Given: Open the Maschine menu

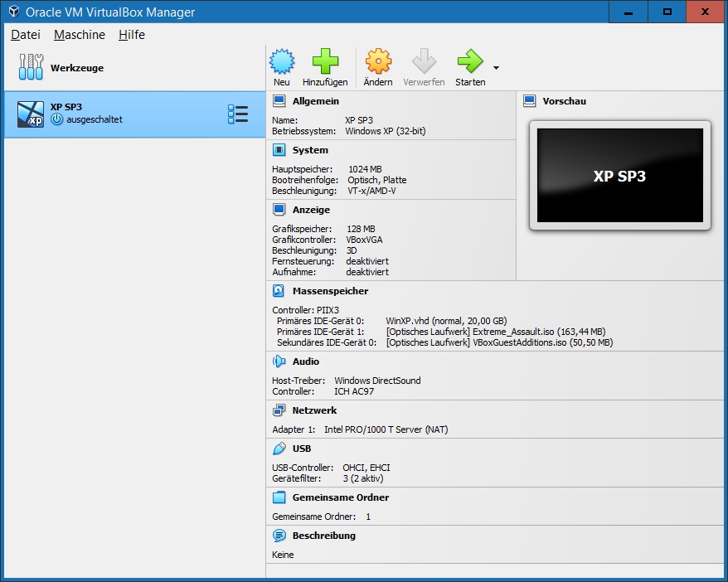Looking at the screenshot, I should (x=79, y=35).
